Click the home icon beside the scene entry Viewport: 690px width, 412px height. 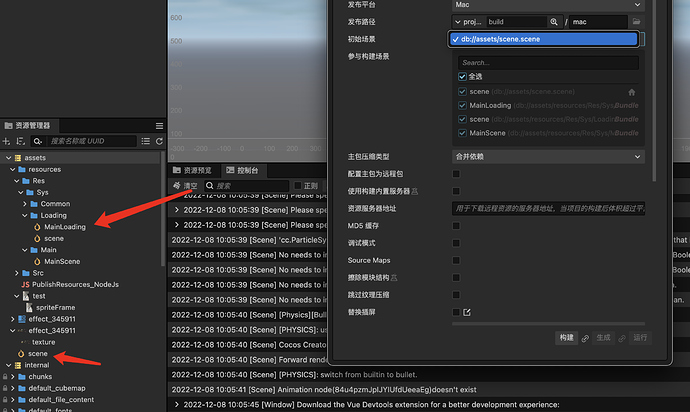click(x=631, y=92)
